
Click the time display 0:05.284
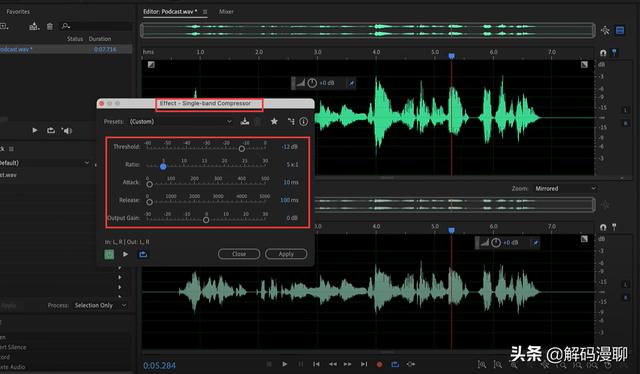[x=160, y=365]
